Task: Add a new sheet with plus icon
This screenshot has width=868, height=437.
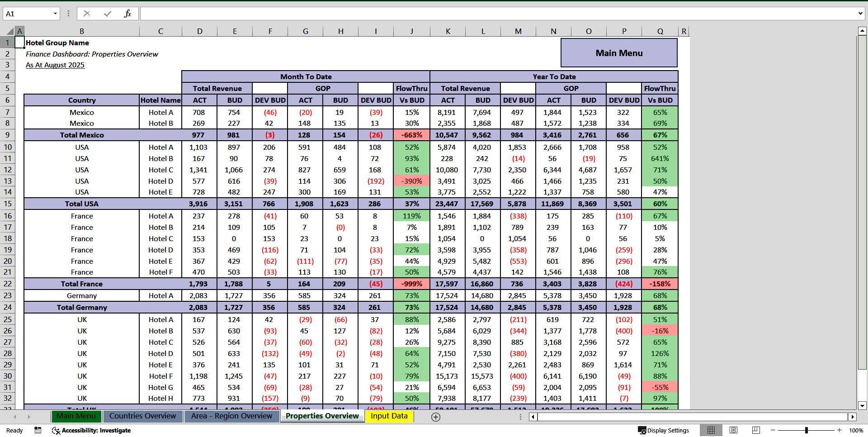Action: coord(436,417)
